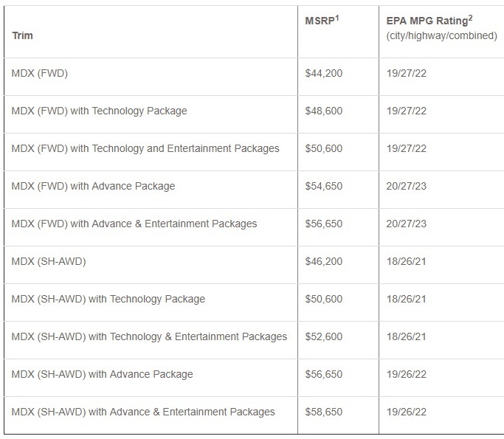504x439 pixels.
Task: Select MDX (FWD) with Technology Package row
Action: (x=99, y=111)
